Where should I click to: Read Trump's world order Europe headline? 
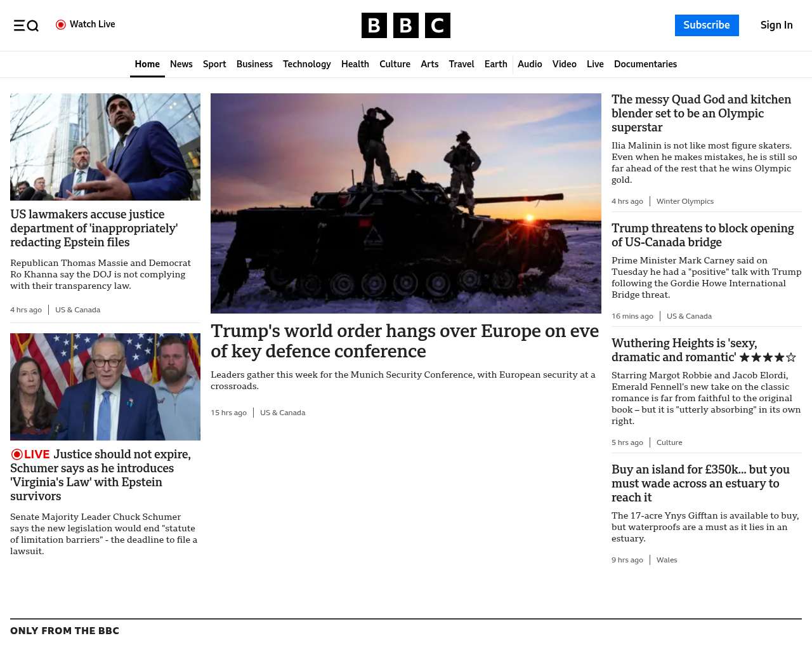405,341
